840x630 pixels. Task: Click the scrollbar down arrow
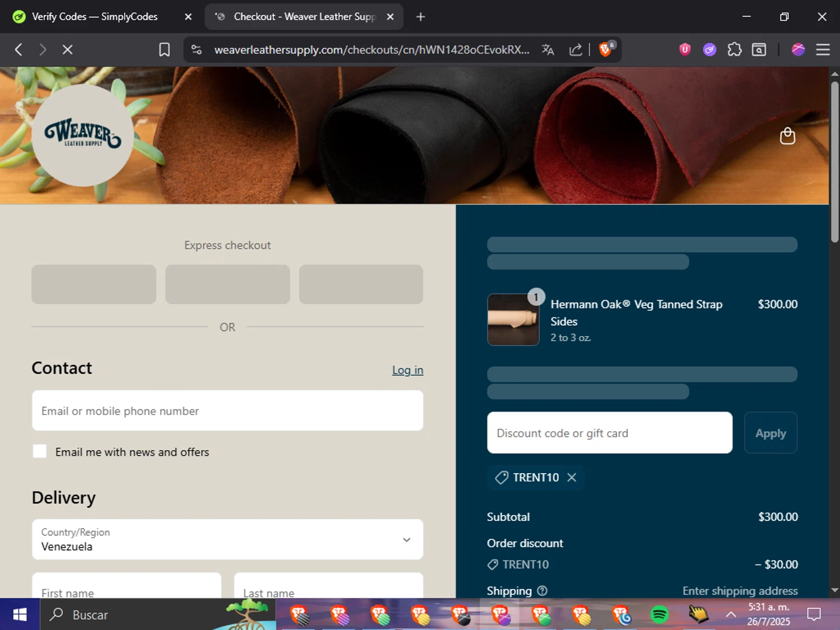834,590
